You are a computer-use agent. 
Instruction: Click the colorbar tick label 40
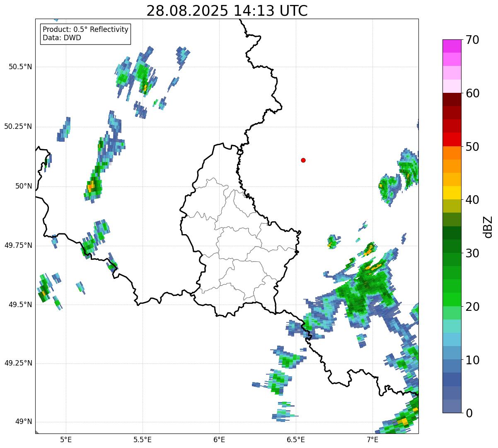pyautogui.click(x=472, y=200)
